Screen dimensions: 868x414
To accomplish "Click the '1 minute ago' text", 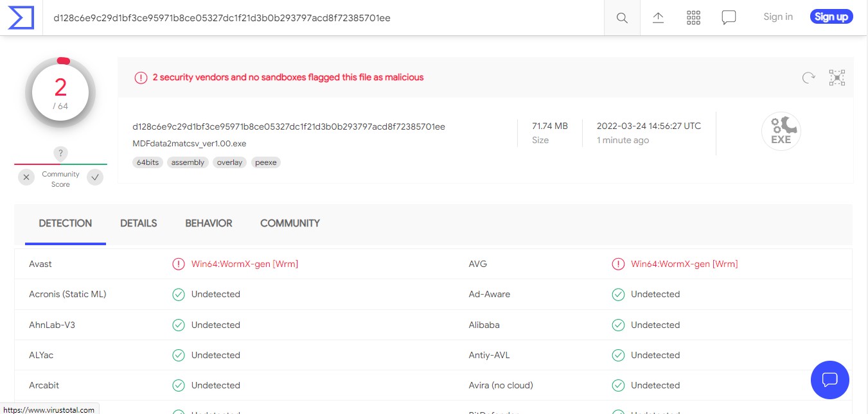I will click(x=623, y=140).
